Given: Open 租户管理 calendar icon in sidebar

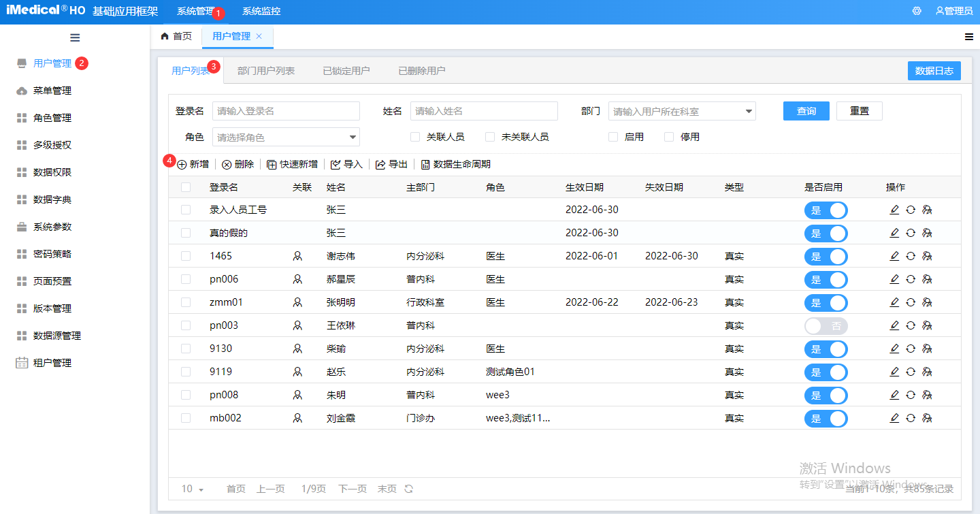Looking at the screenshot, I should click(22, 363).
